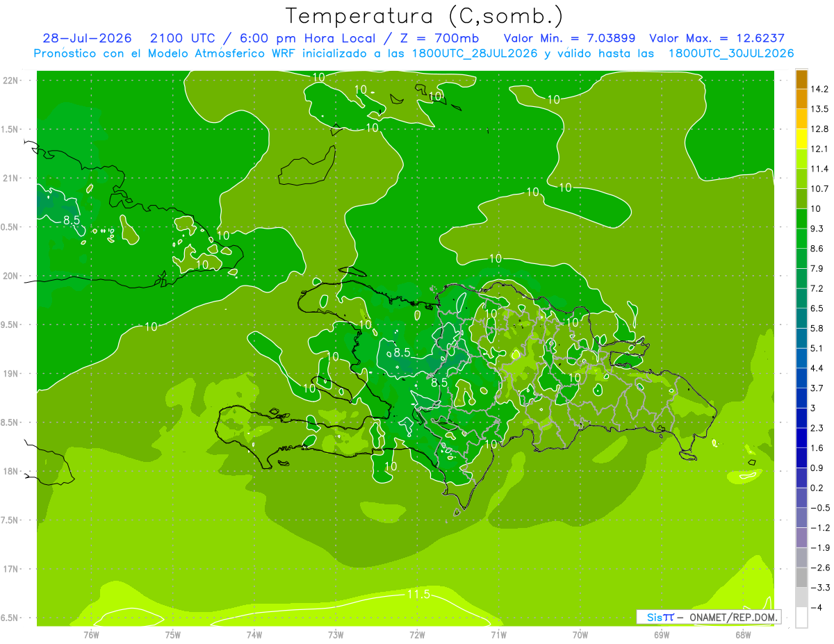Click the "Valor Min. = 7.03899" readout
The width and height of the screenshot is (834, 644).
coord(570,38)
